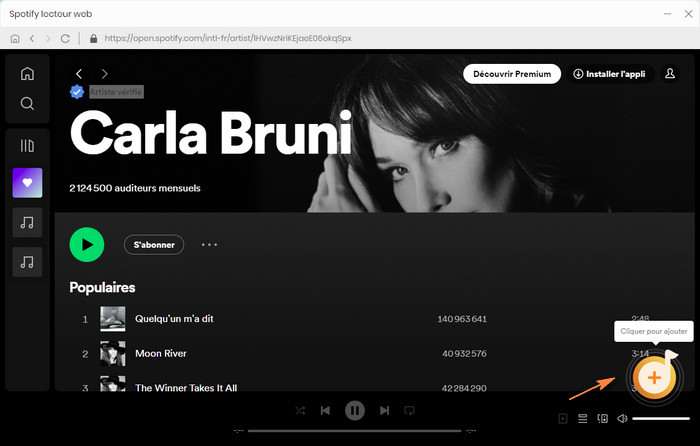Click album cover of Moon River
Screen dimensions: 700x446
pyautogui.click(x=112, y=354)
